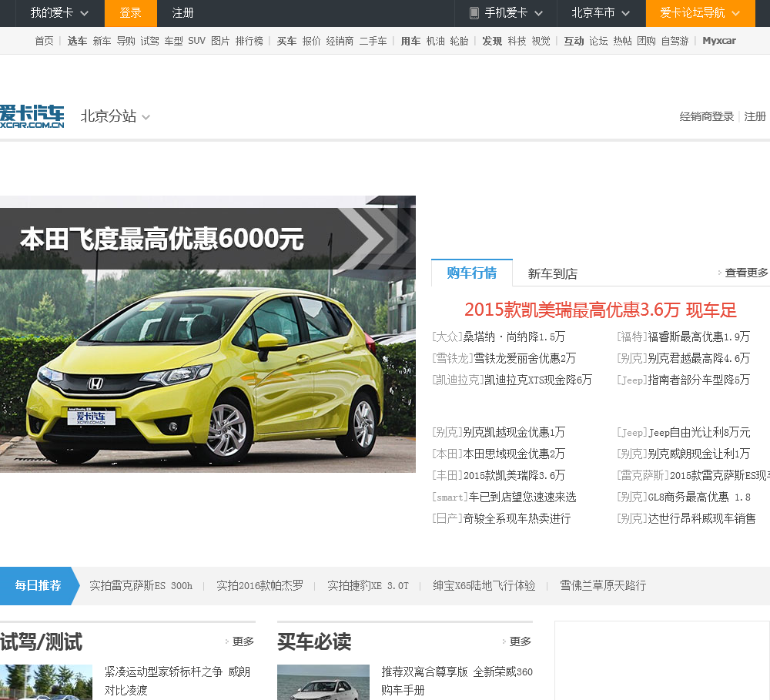Open the 选车 navigation item
Viewport: 770px width, 700px height.
click(77, 41)
